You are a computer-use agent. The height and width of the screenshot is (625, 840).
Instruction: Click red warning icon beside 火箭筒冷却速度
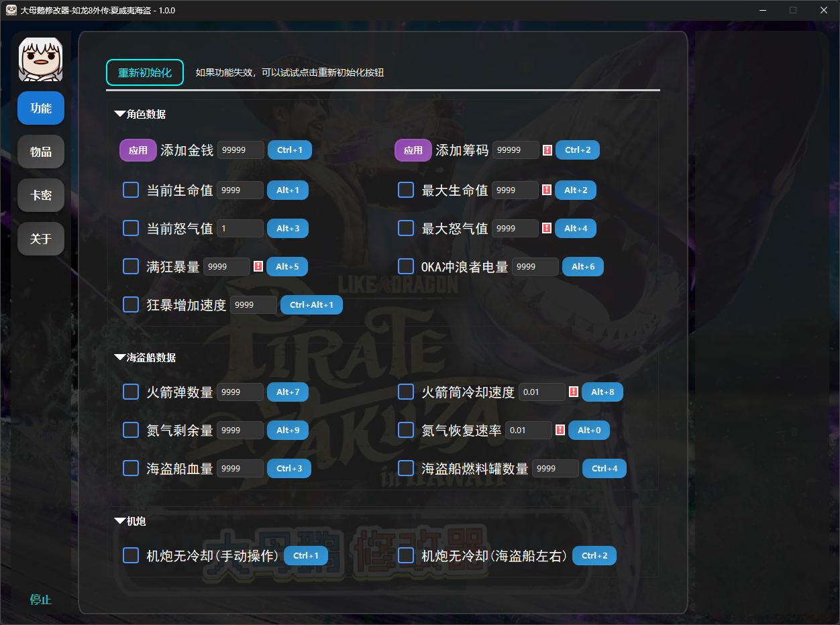click(574, 392)
